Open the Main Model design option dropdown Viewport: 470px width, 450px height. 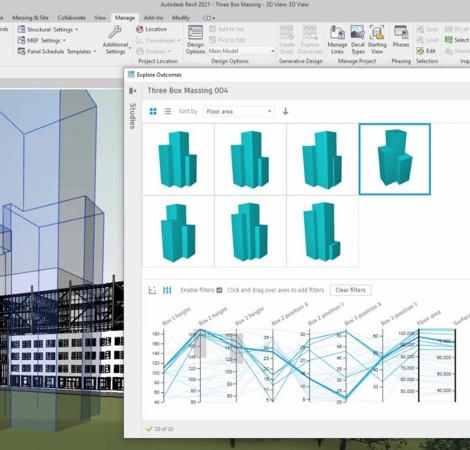[x=242, y=51]
